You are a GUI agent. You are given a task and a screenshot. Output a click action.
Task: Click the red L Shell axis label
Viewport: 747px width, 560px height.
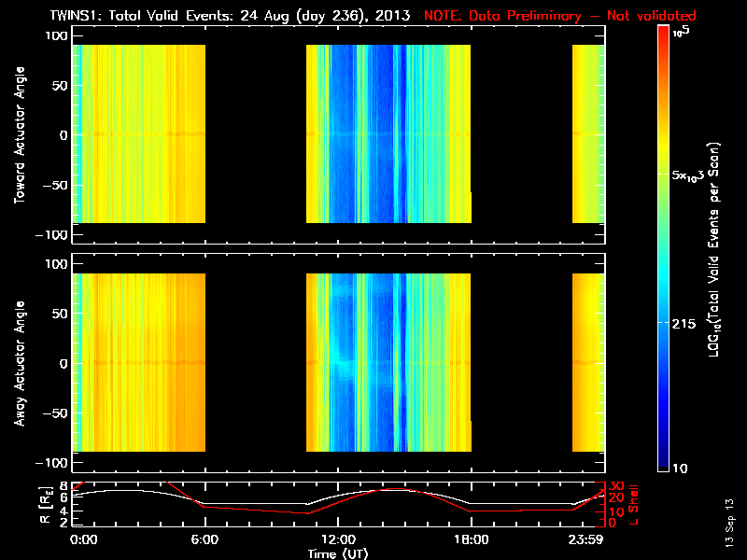click(x=633, y=505)
